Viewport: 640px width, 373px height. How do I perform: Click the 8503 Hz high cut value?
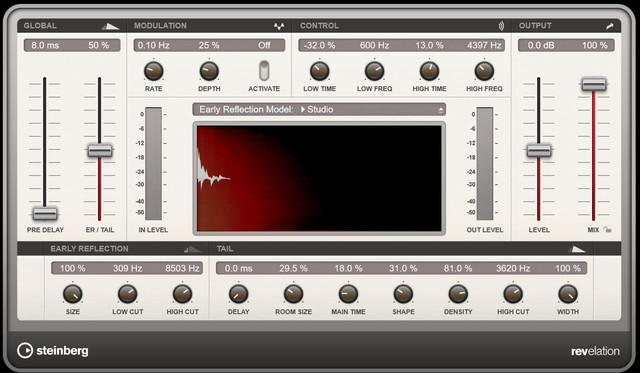tap(182, 269)
